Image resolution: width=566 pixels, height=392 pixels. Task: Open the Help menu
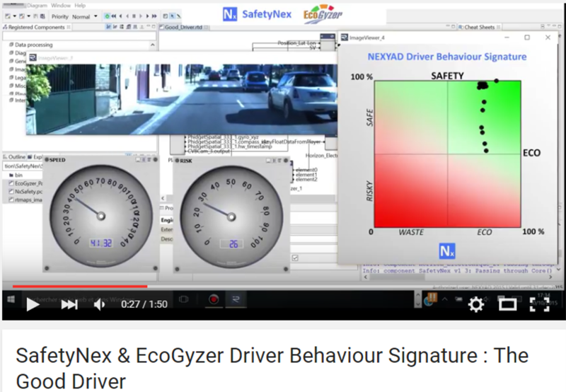click(80, 6)
